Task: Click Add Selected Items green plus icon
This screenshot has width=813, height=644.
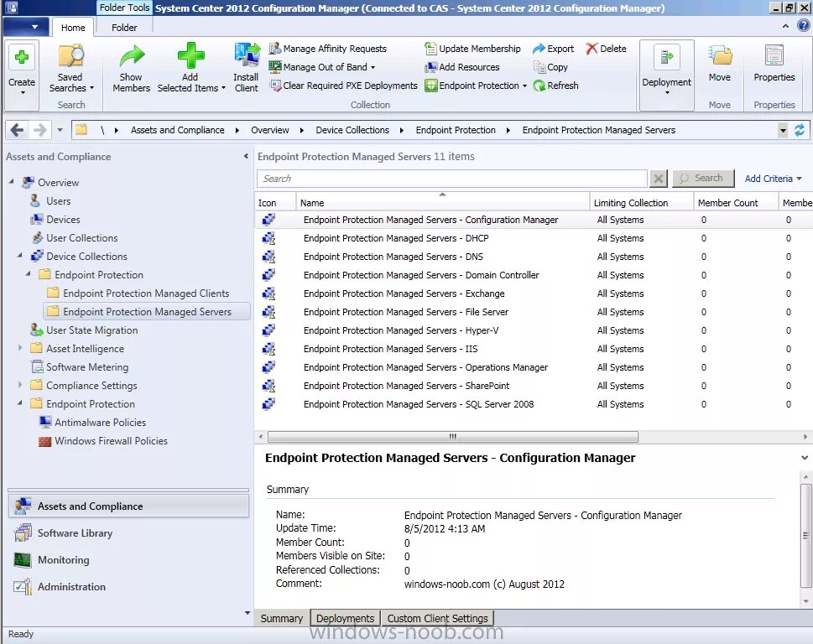Action: [190, 56]
